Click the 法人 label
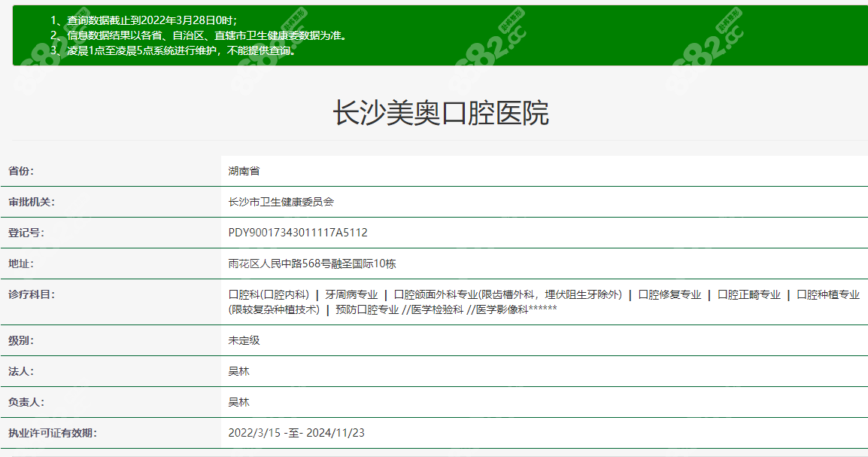Screen dimensions: 868x457 coord(21,371)
